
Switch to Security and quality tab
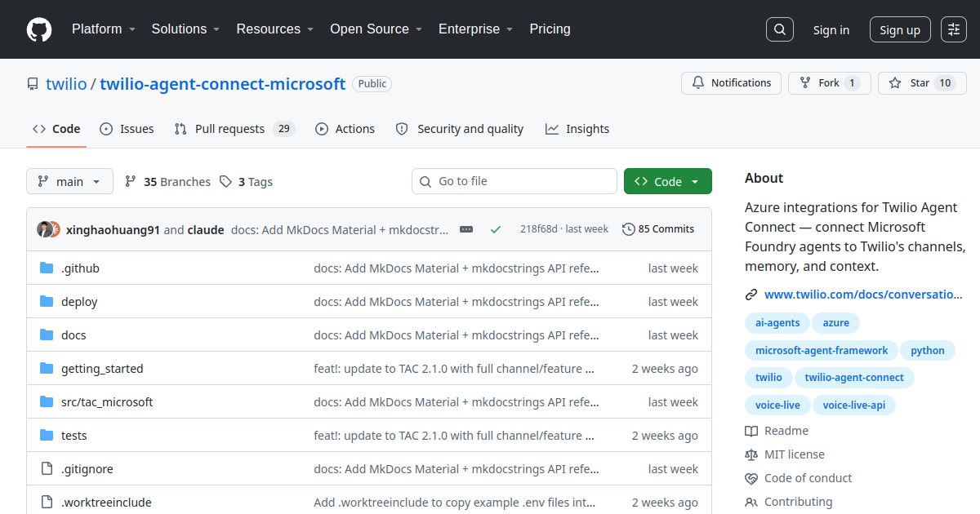(x=459, y=129)
